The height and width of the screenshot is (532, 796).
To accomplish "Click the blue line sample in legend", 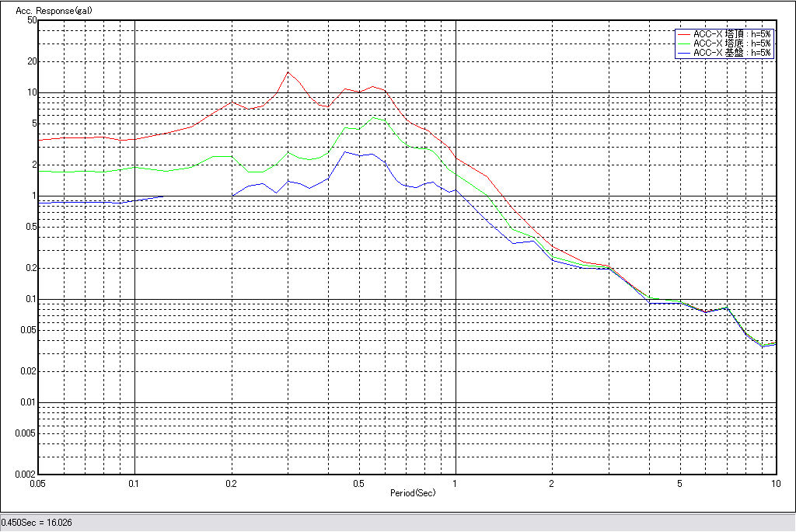I will [683, 53].
